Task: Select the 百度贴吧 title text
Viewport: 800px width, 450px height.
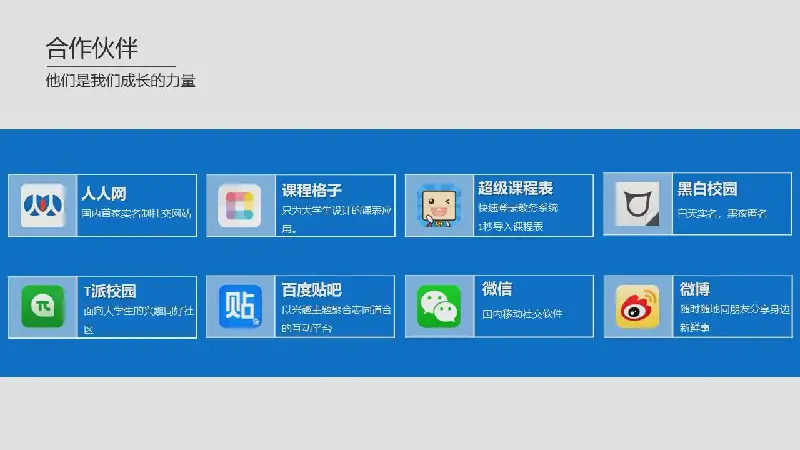Action: pos(312,290)
